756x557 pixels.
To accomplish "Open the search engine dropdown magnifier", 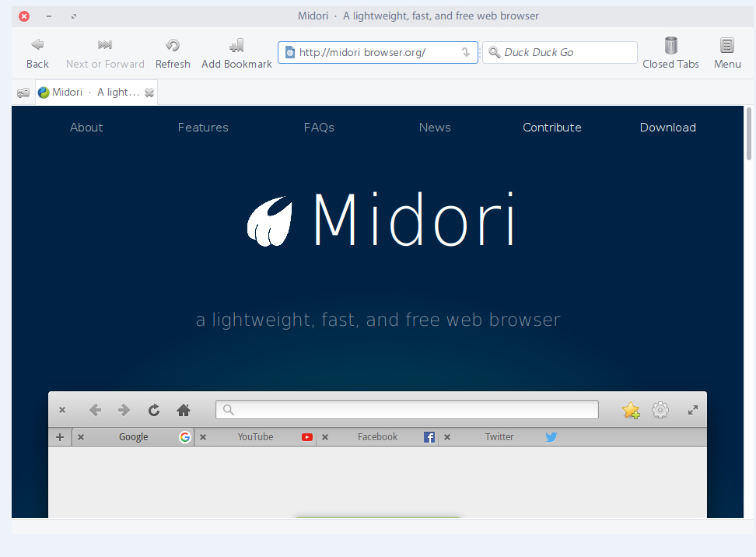I will click(x=494, y=53).
